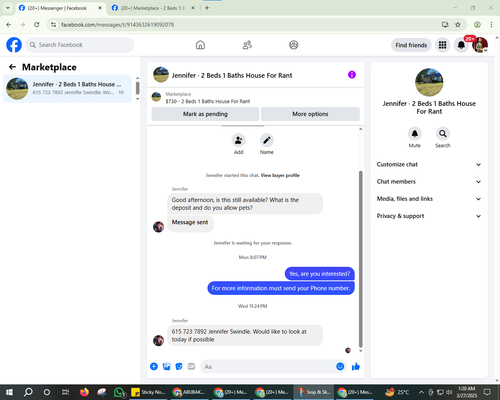Click 'Yes, are you interested?' message bubble

coord(320,274)
